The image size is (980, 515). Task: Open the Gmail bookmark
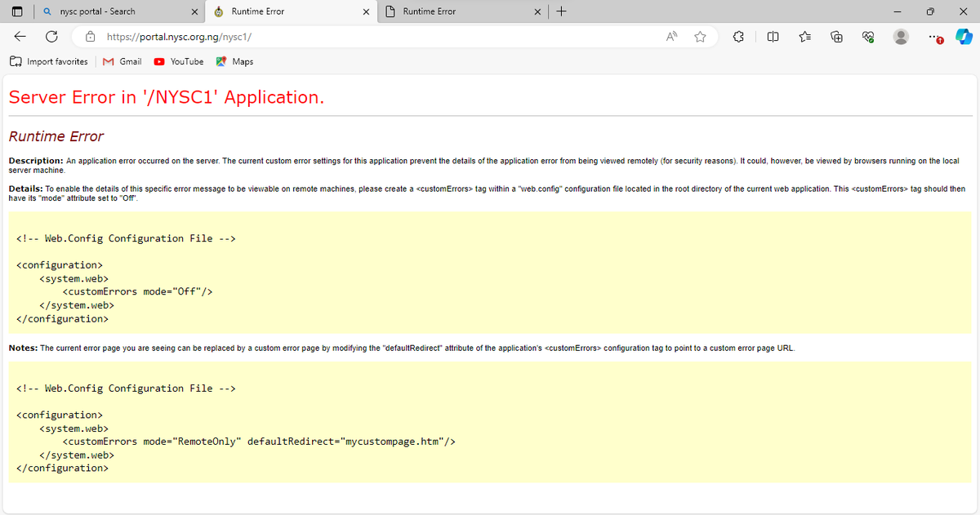click(122, 61)
